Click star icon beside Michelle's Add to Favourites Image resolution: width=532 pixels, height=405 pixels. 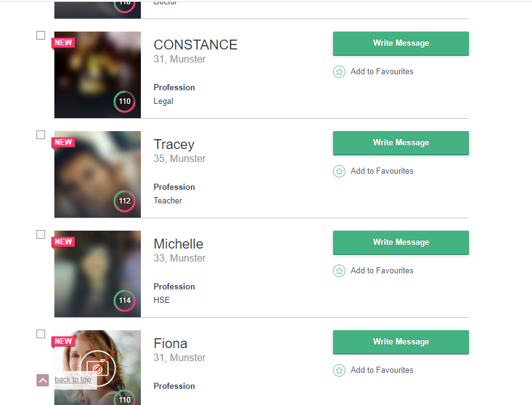tap(339, 271)
